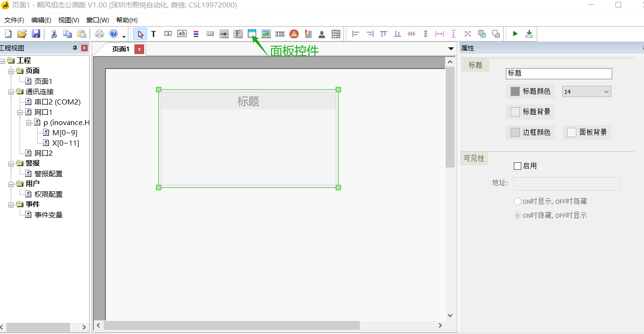This screenshot has height=334, width=644.
Task: Click the canvas vertical scrollbar thumb
Action: click(x=450, y=117)
